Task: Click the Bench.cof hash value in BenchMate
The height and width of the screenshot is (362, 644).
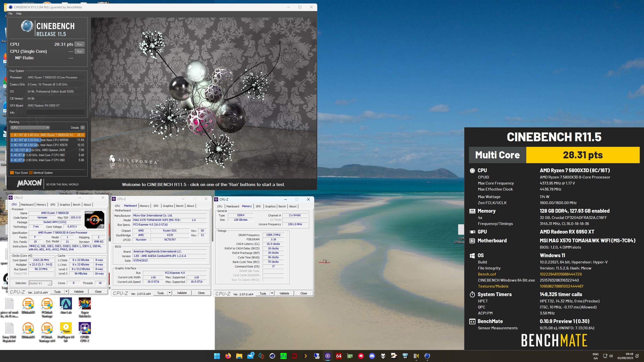Action: [x=561, y=274]
